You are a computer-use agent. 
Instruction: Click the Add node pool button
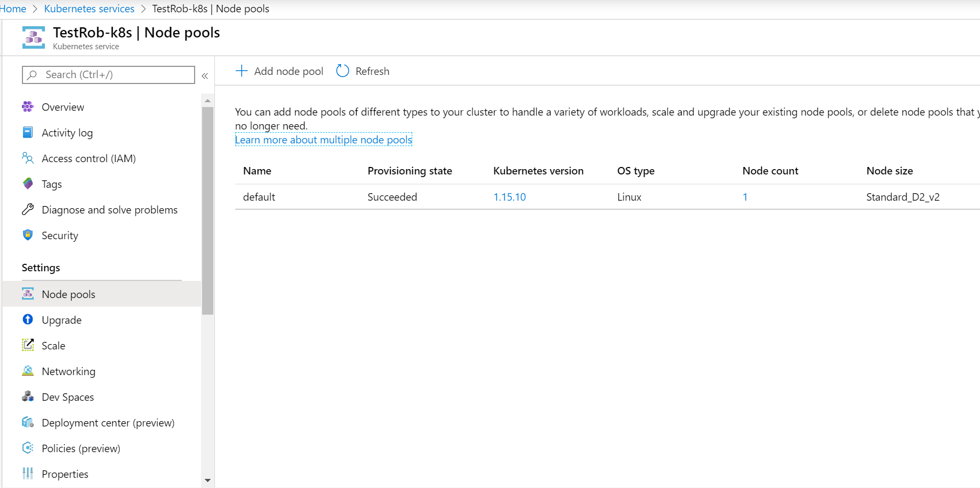(x=280, y=71)
